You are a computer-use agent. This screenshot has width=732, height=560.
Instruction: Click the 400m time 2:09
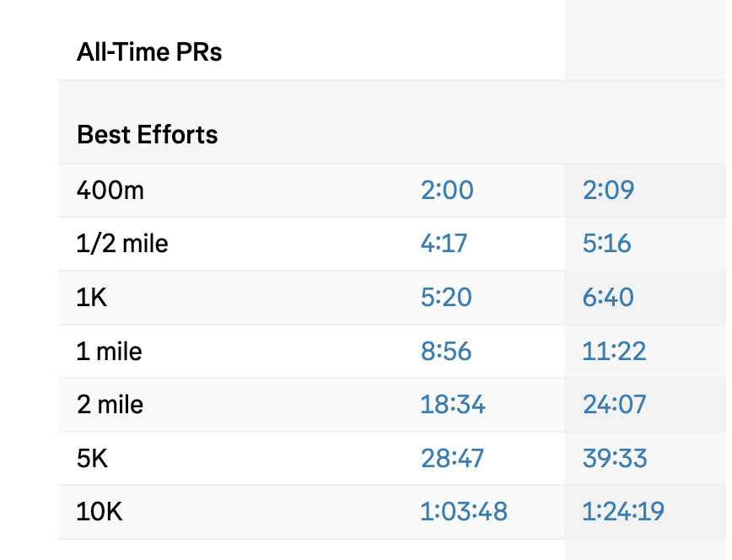(x=608, y=191)
